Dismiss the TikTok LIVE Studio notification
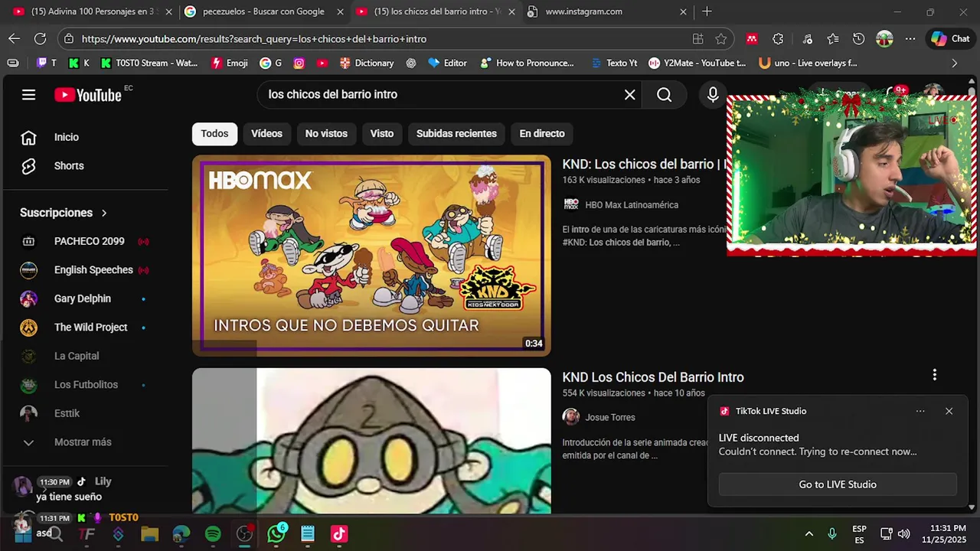The image size is (980, 551). coord(949,411)
